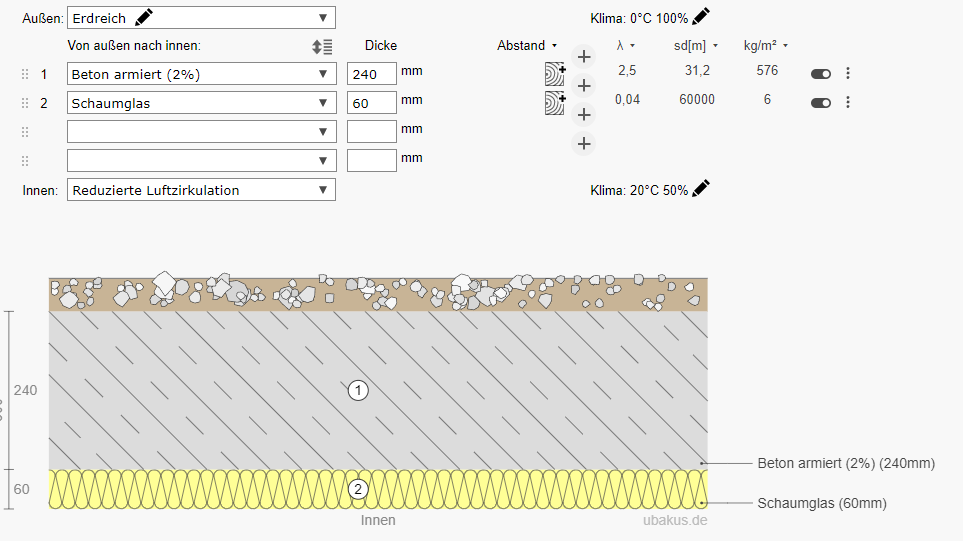
Task: Open more options for Schaumglas layer
Action: tap(848, 102)
